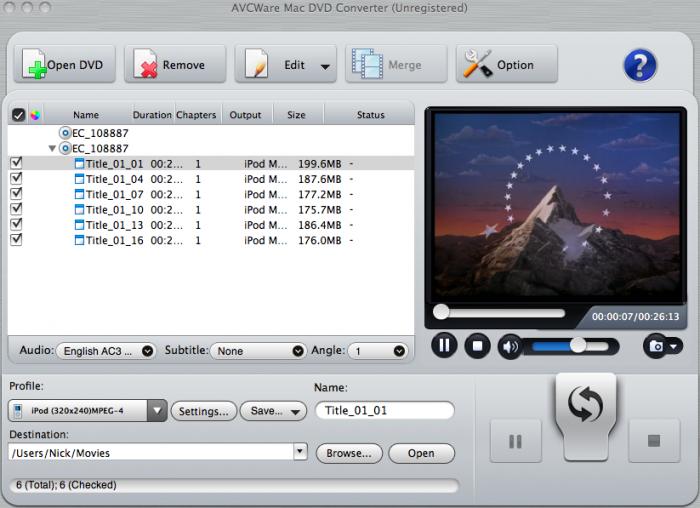Image resolution: width=700 pixels, height=508 pixels.
Task: Uncheck the Title_01_13 checkbox
Action: (16, 224)
